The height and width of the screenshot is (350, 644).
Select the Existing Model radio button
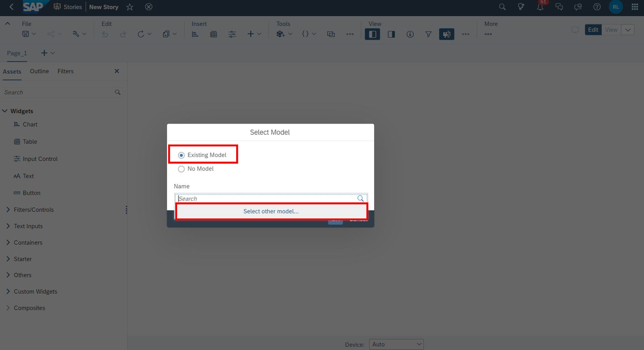coord(181,155)
